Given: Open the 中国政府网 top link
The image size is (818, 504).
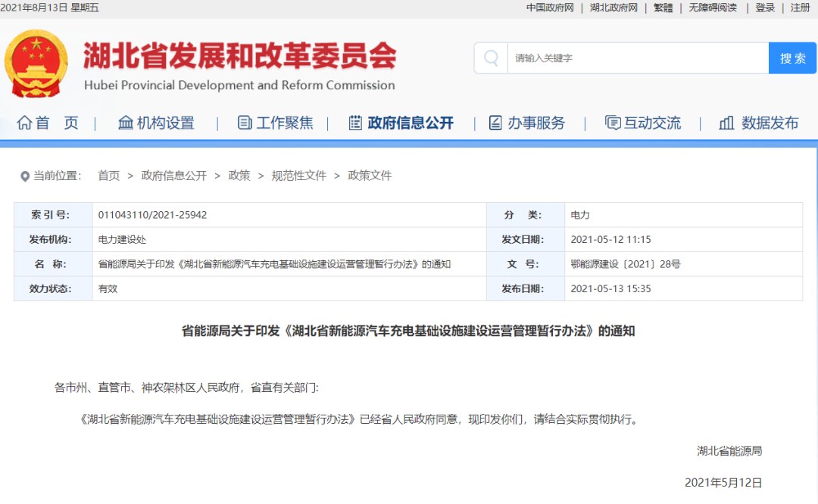Looking at the screenshot, I should pyautogui.click(x=550, y=8).
